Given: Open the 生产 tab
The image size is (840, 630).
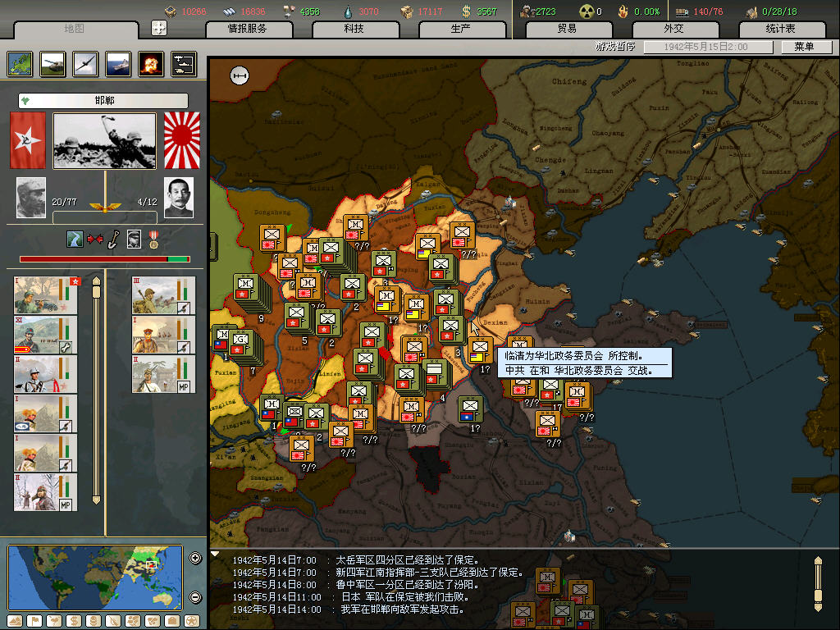Looking at the screenshot, I should click(x=462, y=29).
